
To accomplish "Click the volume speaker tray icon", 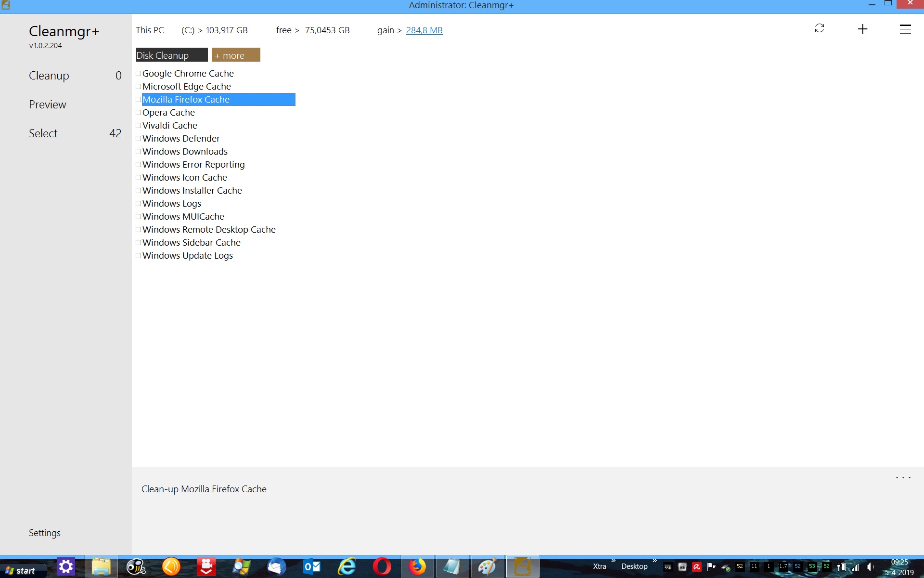I will (x=870, y=567).
